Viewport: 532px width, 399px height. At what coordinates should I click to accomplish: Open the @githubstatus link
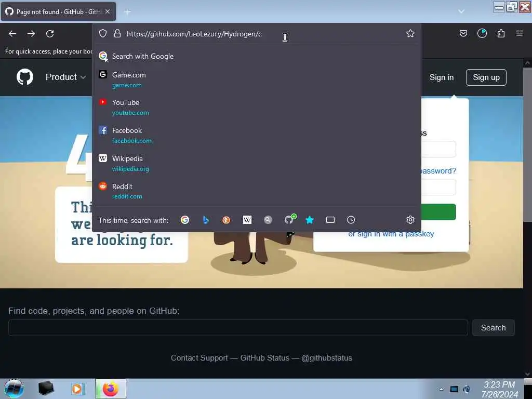pyautogui.click(x=326, y=358)
